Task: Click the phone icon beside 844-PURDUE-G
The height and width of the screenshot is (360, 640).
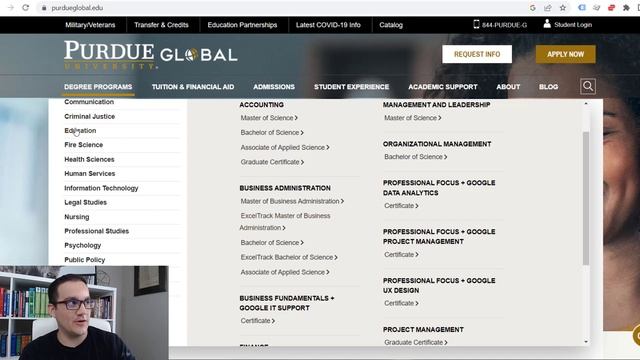Action: 476,24
